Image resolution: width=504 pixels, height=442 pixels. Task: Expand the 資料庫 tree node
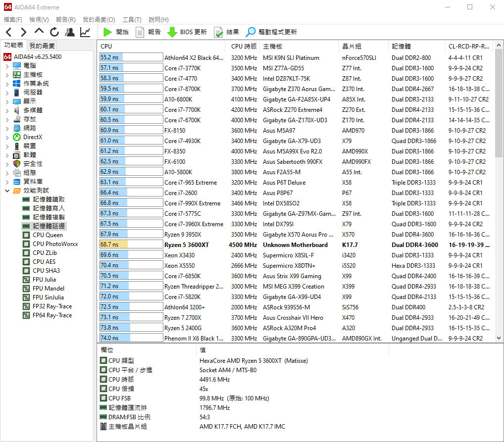(7, 182)
